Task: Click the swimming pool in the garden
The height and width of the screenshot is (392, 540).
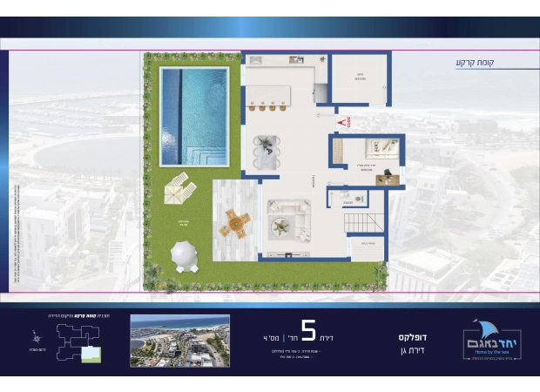Action: click(x=194, y=117)
